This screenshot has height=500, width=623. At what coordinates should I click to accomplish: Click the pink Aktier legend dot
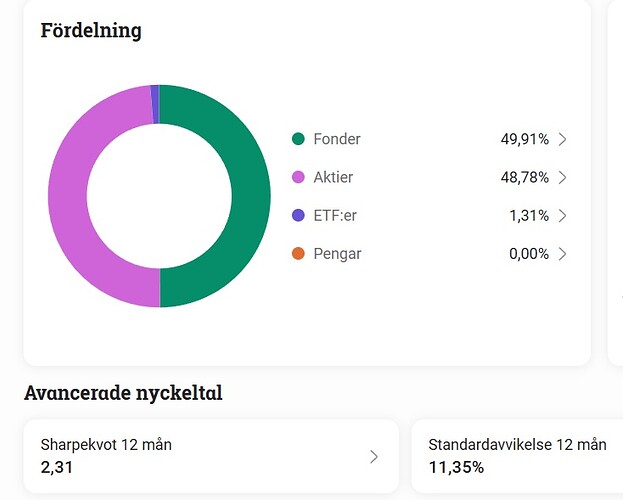pyautogui.click(x=298, y=177)
